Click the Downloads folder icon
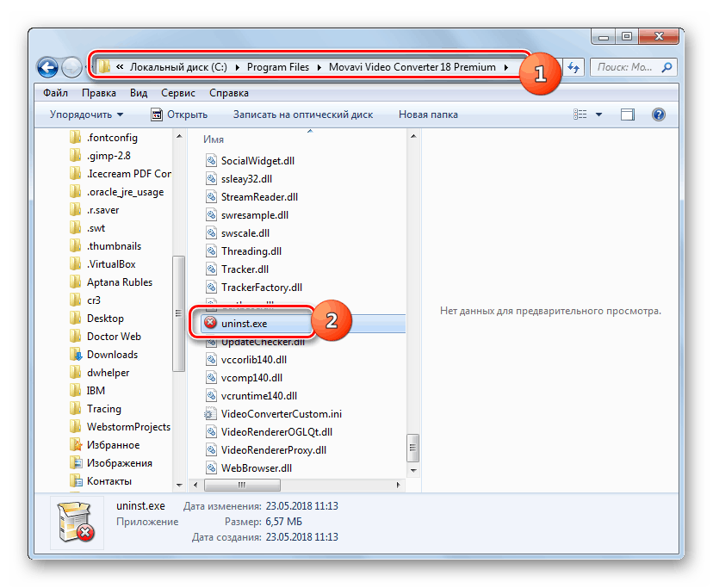This screenshot has height=588, width=713. coord(76,354)
